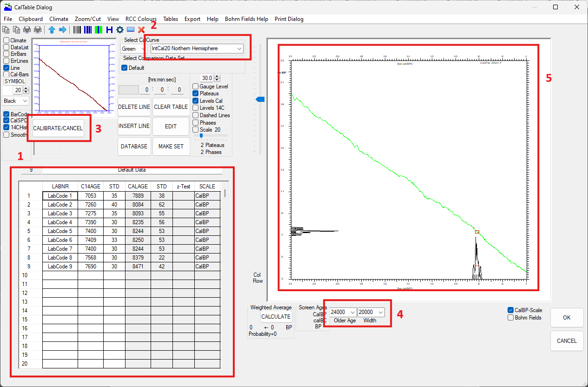
Task: Click the blue up arrow toolbar icon
Action: tap(52, 30)
